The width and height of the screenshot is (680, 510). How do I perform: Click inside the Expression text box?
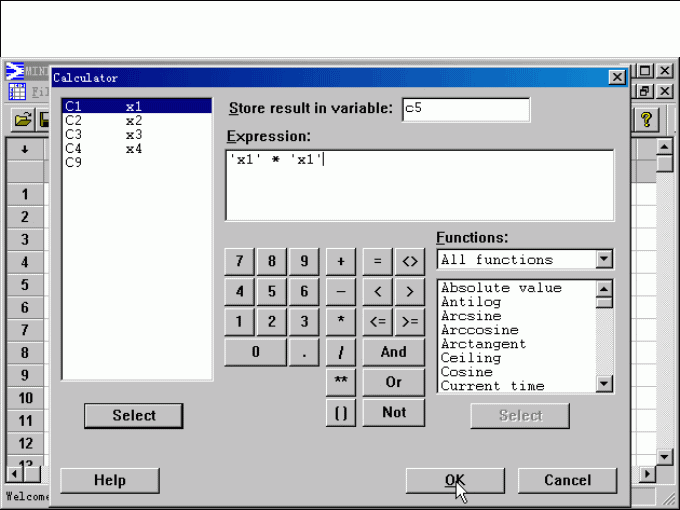tap(420, 185)
